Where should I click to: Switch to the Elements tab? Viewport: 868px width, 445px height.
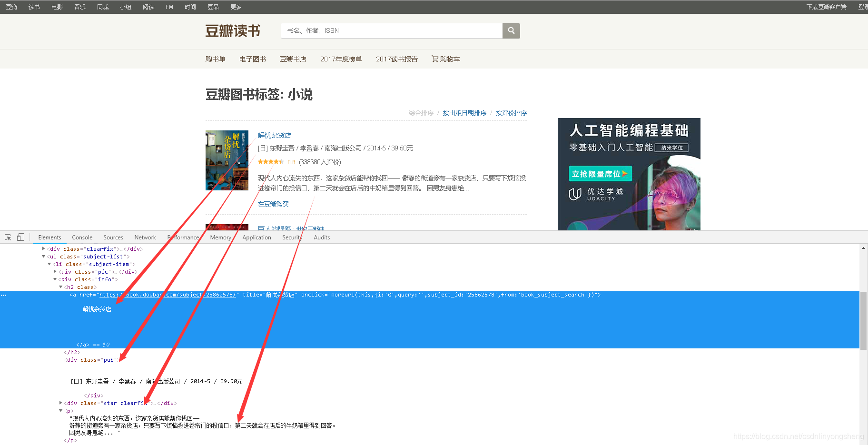pyautogui.click(x=49, y=237)
